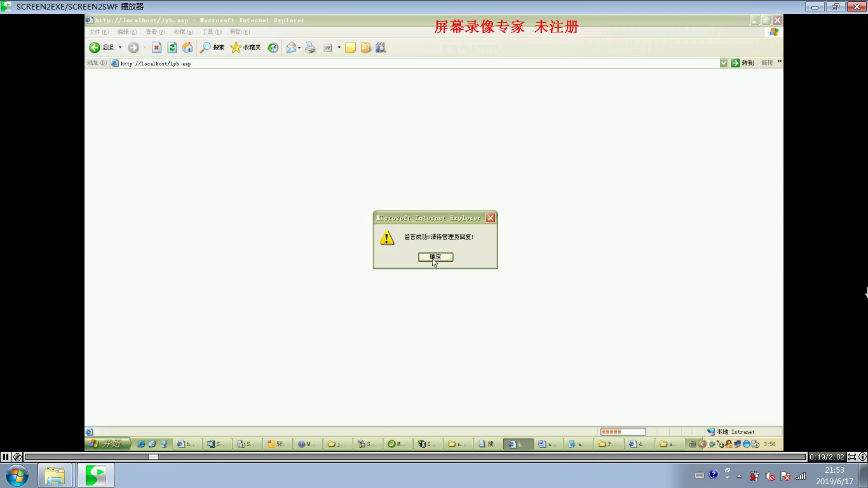Open the Favorites (收藏夹) star button

point(246,48)
